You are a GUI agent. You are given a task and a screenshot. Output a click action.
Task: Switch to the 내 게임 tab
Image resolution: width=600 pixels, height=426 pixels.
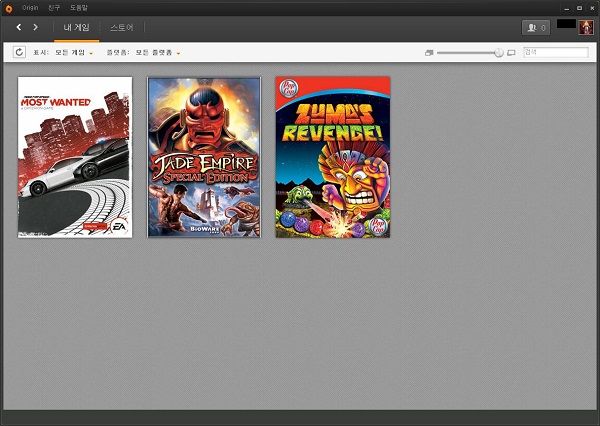[77, 28]
